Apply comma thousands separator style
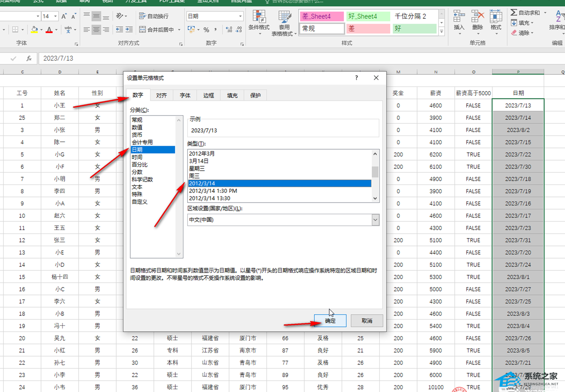The image size is (565, 392). (x=216, y=30)
